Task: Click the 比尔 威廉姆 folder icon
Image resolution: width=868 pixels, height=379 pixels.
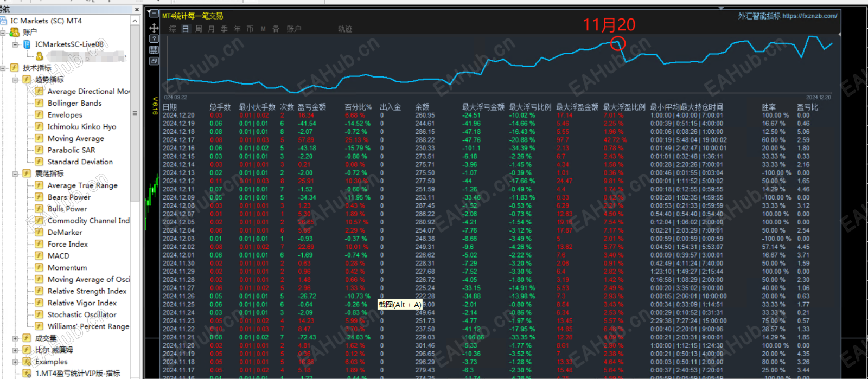Action: (x=27, y=350)
